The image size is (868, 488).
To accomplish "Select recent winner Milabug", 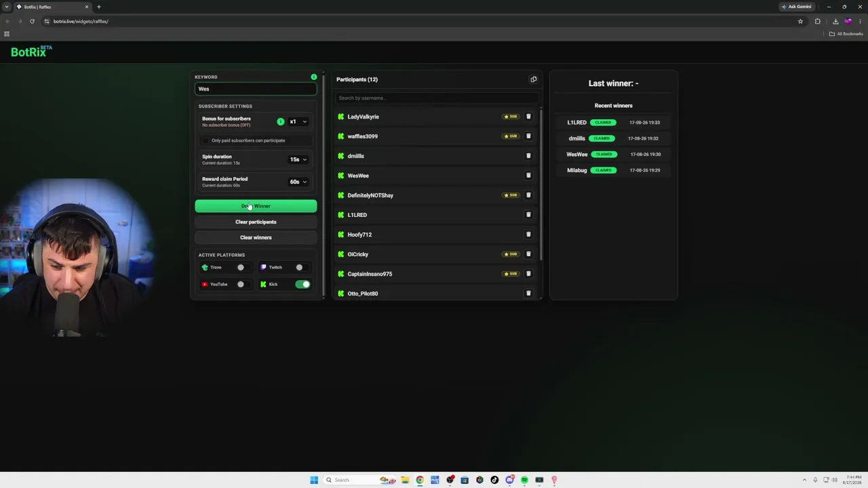I will click(576, 170).
